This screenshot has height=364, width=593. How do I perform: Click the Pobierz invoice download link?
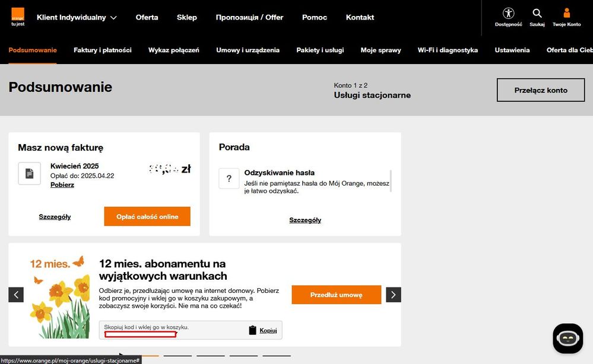click(62, 184)
